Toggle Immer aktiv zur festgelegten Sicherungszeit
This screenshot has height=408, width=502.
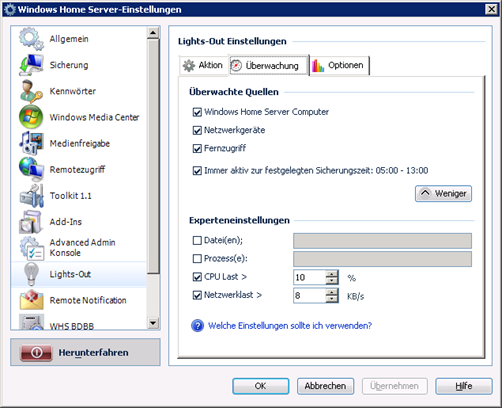pyautogui.click(x=197, y=171)
